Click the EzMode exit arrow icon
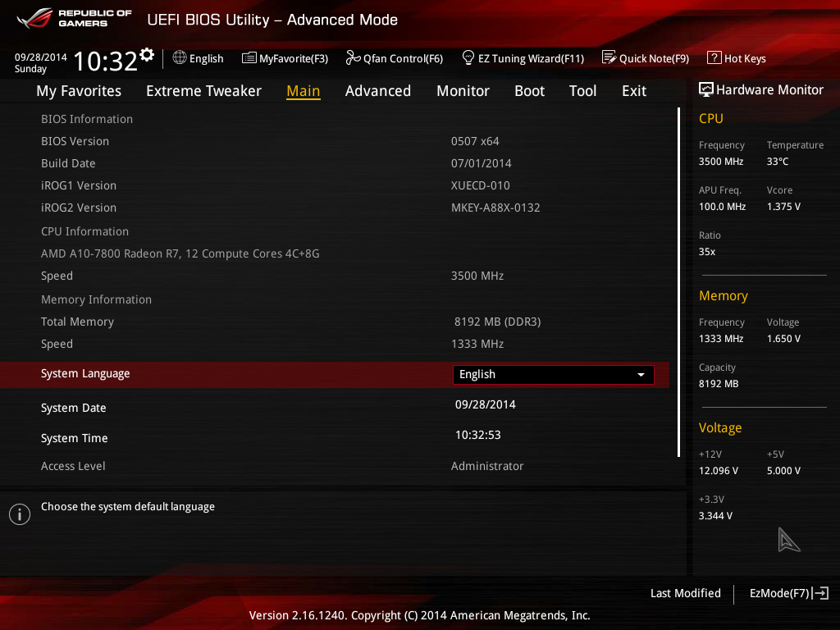Viewport: 840px width, 630px height. (820, 593)
